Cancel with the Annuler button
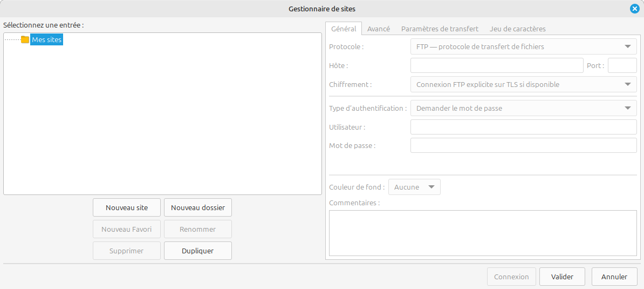Viewport: 644px width, 289px height. pos(614,277)
